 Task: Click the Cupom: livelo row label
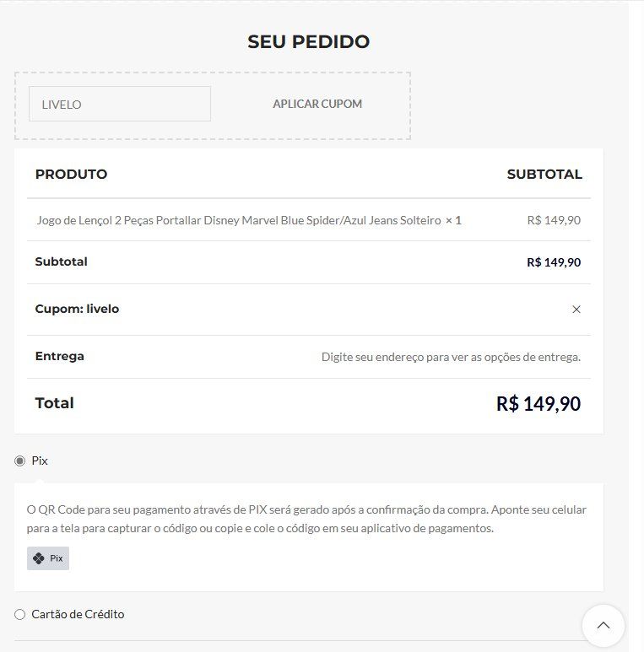77,309
